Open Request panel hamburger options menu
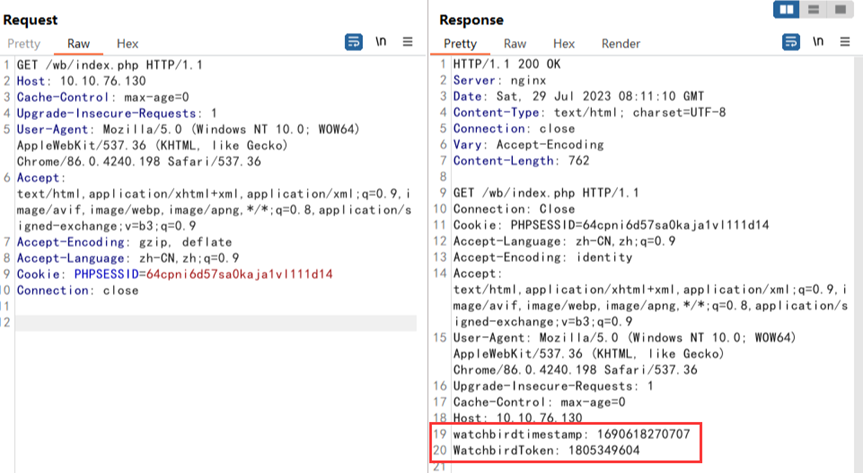 click(x=408, y=42)
